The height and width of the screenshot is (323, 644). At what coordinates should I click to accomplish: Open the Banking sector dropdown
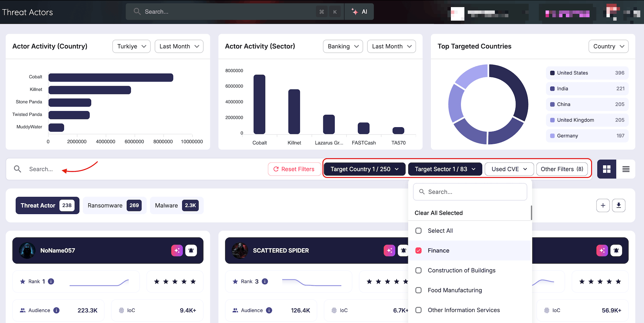tap(343, 46)
